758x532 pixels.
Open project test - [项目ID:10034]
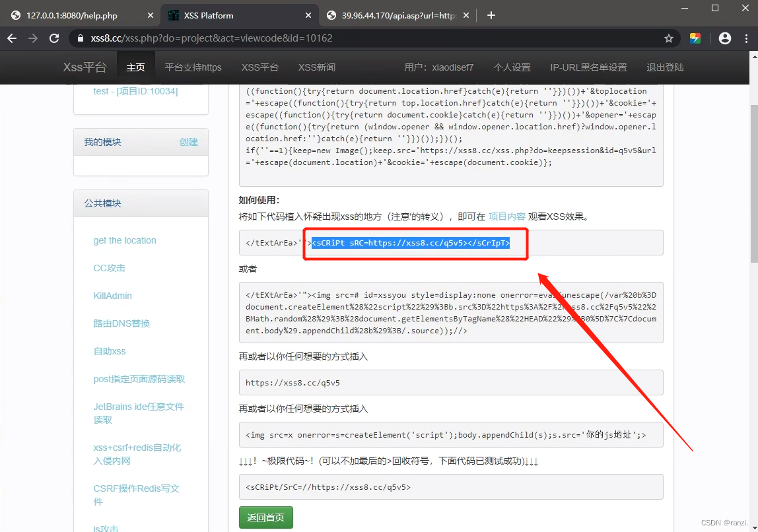coord(135,91)
